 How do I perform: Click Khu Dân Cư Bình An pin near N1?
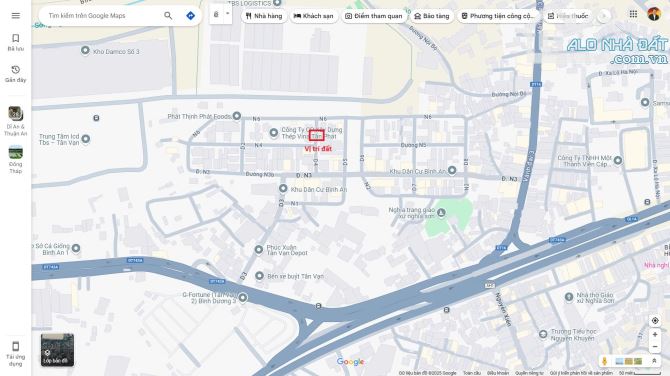coord(283,188)
